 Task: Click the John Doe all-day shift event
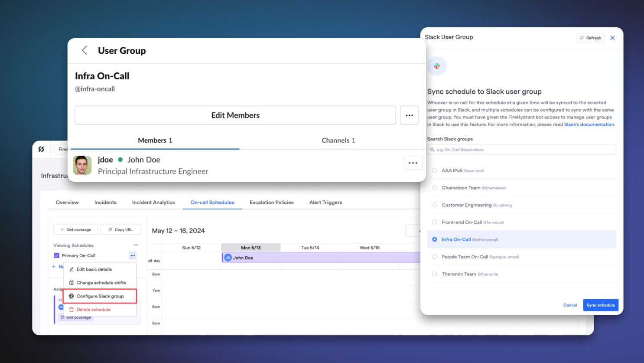coord(321,258)
